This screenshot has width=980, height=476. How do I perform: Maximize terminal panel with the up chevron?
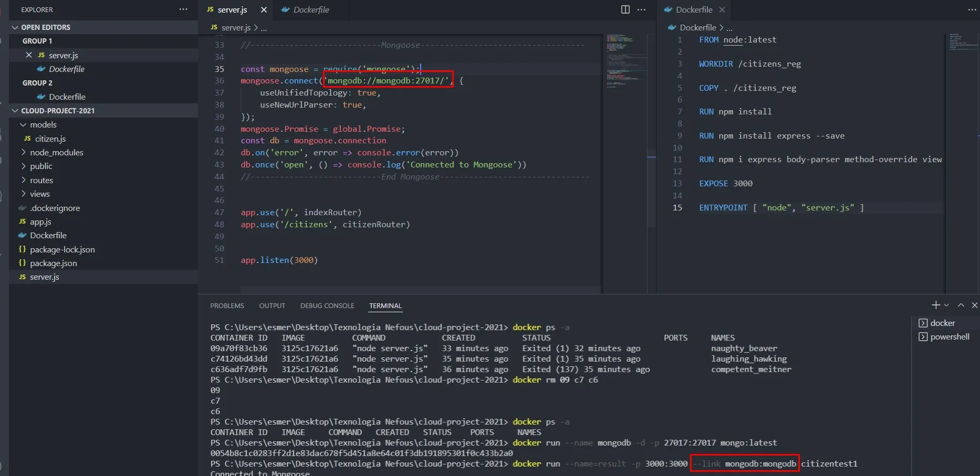pyautogui.click(x=961, y=305)
